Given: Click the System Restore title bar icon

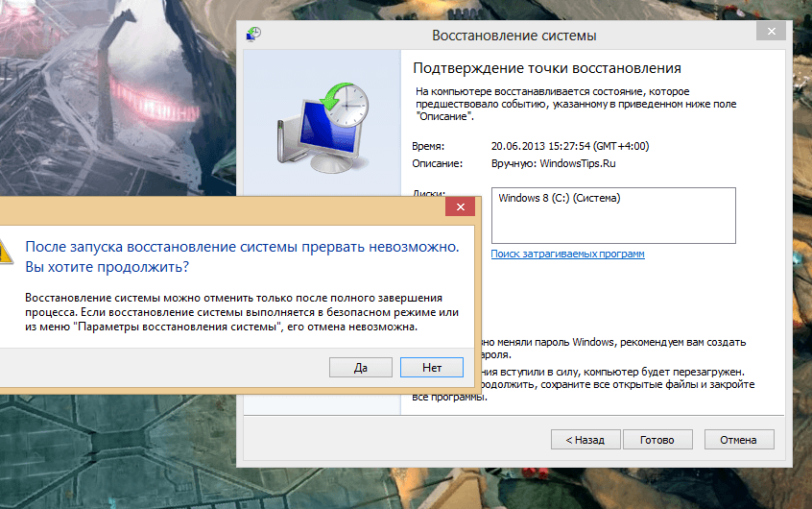Looking at the screenshot, I should tap(253, 35).
